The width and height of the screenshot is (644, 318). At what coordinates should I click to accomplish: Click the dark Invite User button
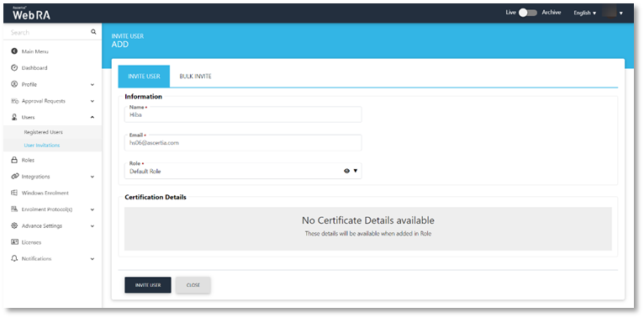[x=148, y=284]
